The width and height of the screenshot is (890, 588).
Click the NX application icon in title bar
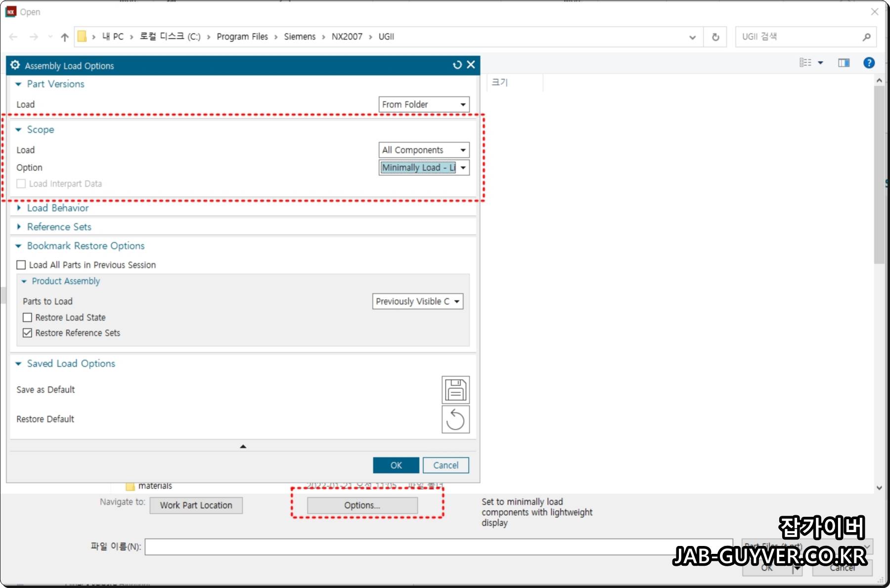[11, 12]
